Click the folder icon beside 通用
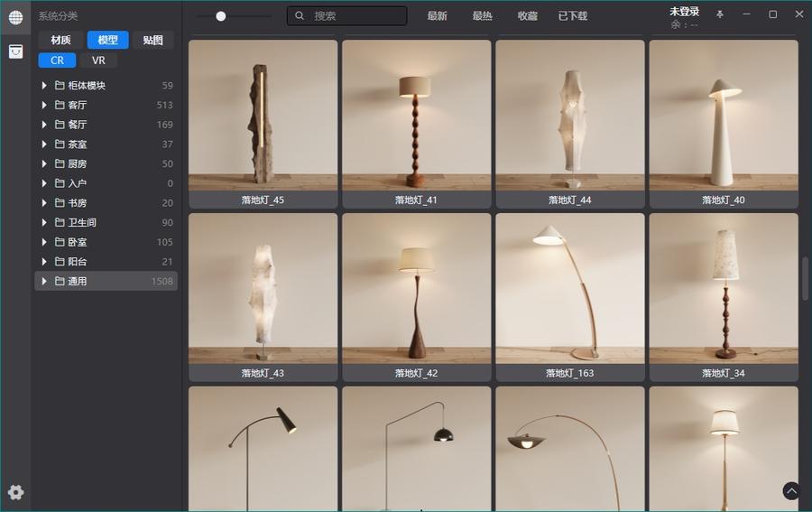The width and height of the screenshot is (812, 512). pos(60,281)
